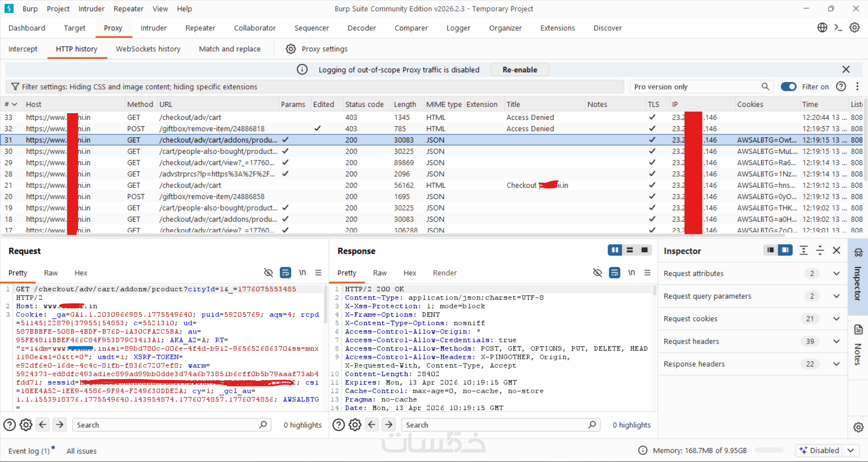Click the Expand all sections icon in Inspector
This screenshot has height=462, width=868.
[804, 251]
